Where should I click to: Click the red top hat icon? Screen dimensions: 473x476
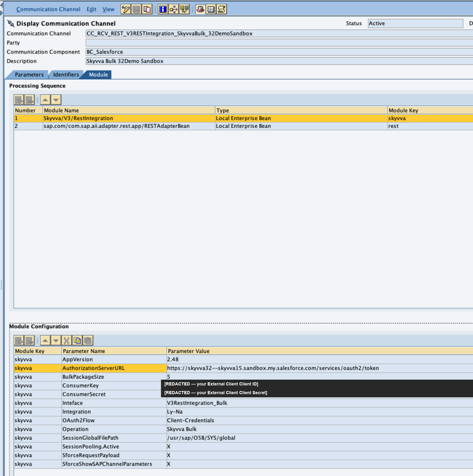pyautogui.click(x=200, y=9)
